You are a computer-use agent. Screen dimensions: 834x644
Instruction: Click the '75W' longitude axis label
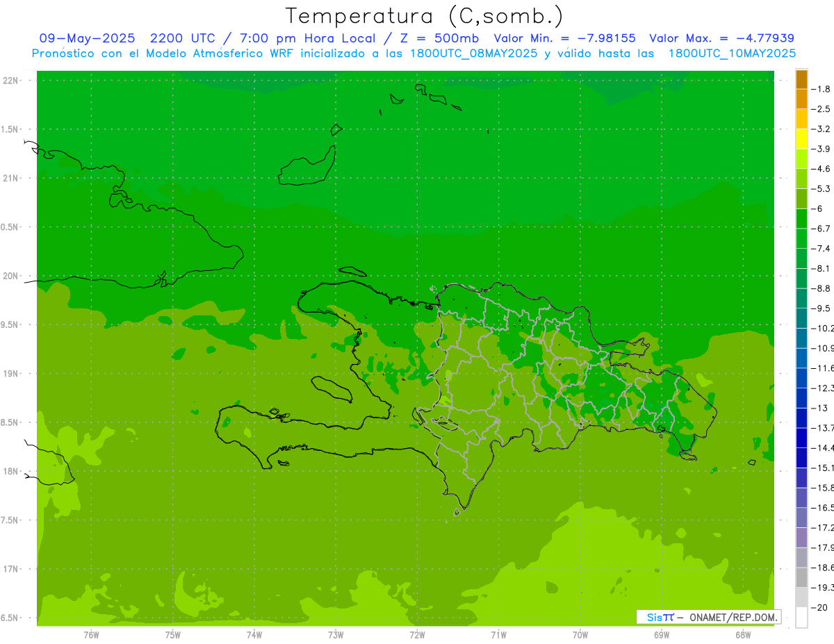click(173, 635)
